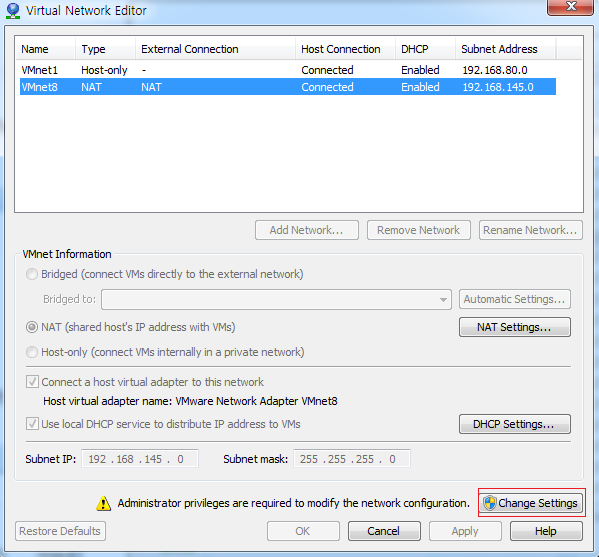Click the Rename Network button

pyautogui.click(x=531, y=230)
